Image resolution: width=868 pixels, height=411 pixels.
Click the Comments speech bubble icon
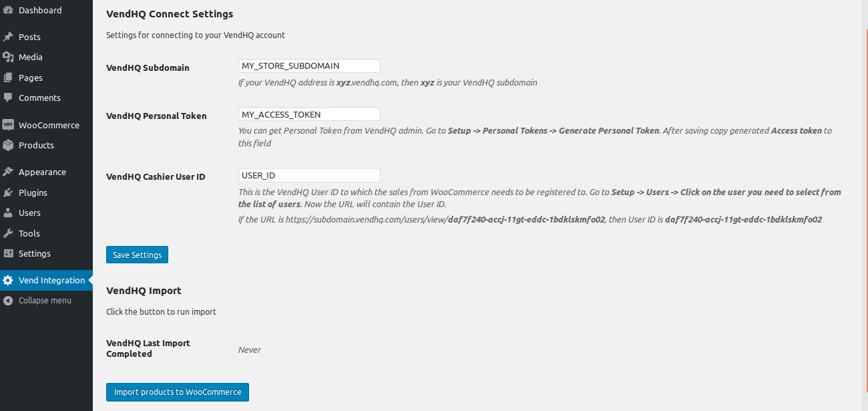(8, 98)
